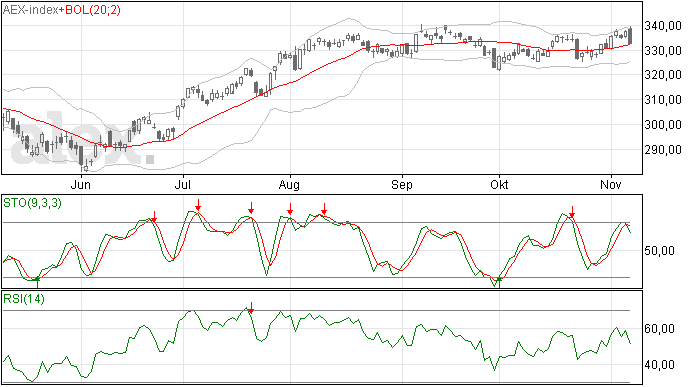Click the 60,00 RSI axis value

click(659, 329)
